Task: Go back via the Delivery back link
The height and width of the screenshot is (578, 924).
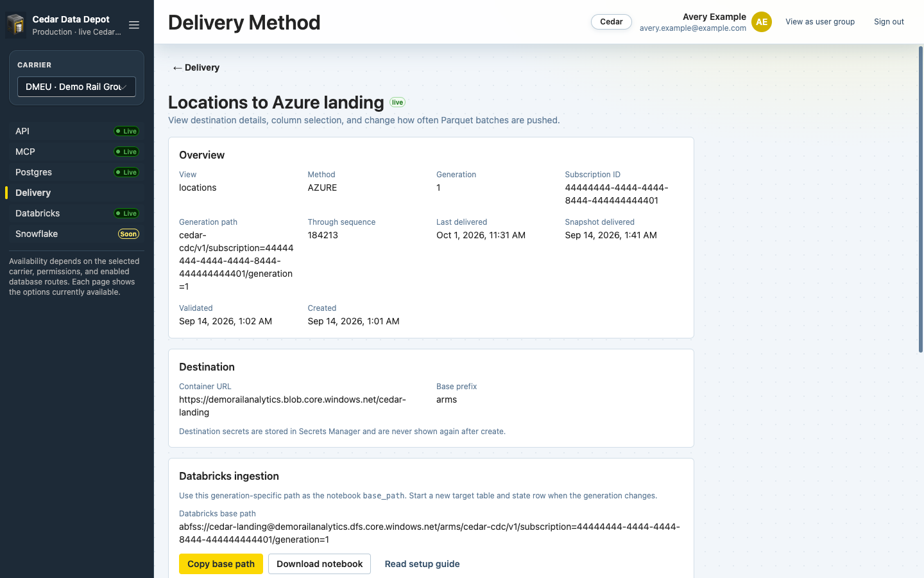Action: [196, 67]
